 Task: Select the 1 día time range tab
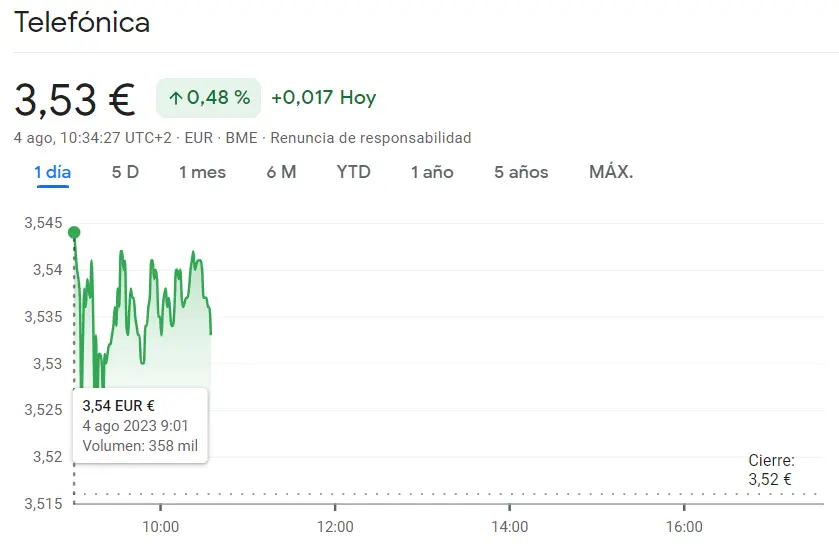pyautogui.click(x=52, y=172)
